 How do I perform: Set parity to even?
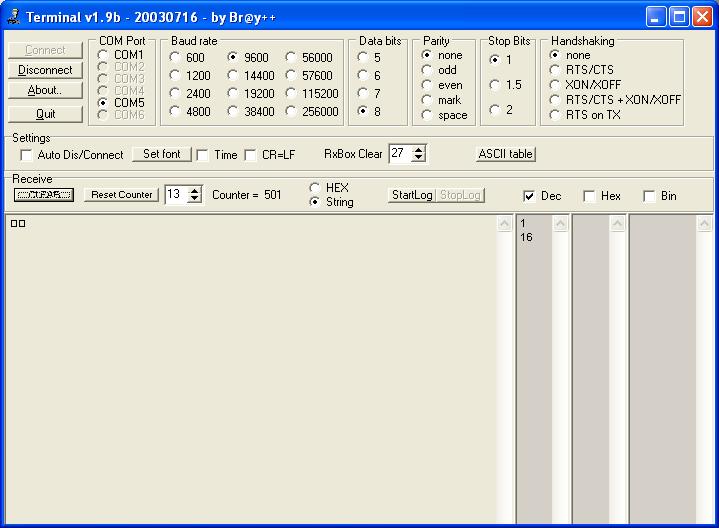(426, 85)
